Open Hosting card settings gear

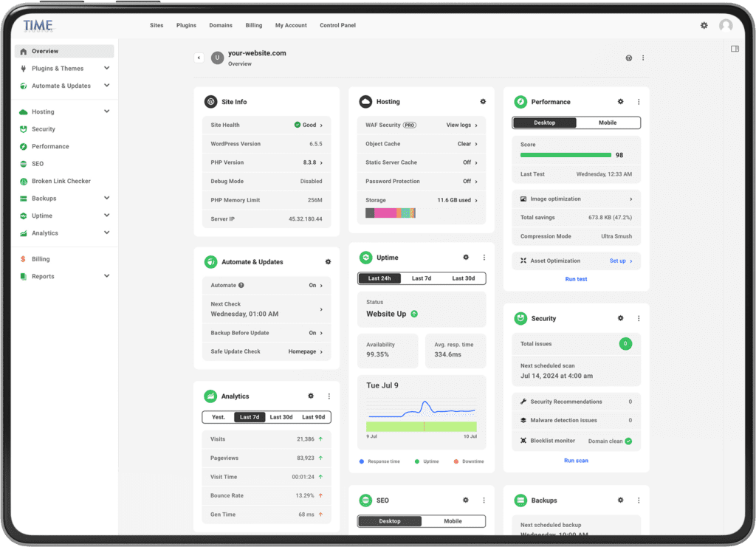(x=483, y=102)
